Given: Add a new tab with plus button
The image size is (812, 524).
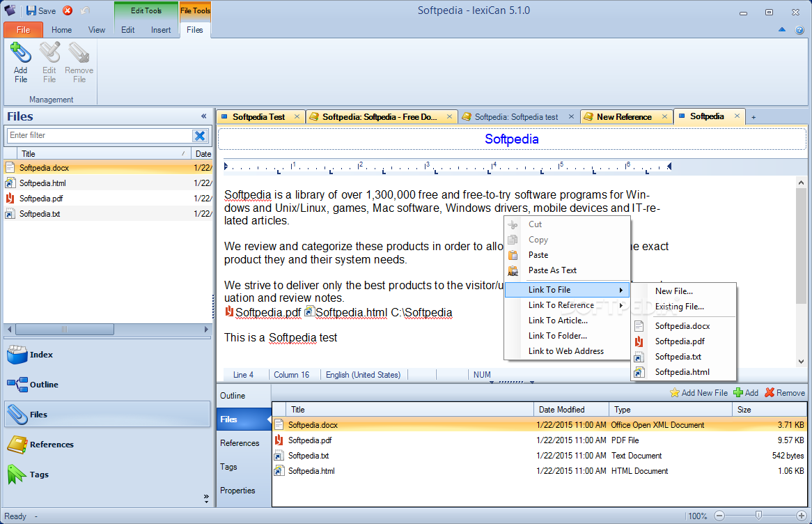Looking at the screenshot, I should [754, 117].
